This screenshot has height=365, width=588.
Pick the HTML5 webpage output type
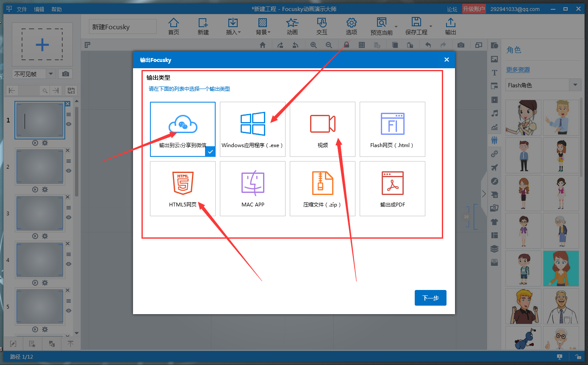click(x=183, y=189)
